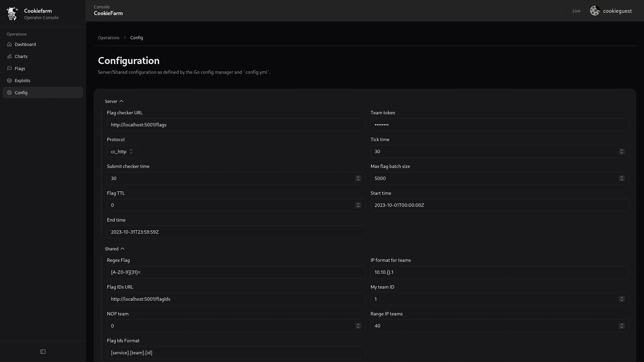Click the Live status indicator
Screen dimensions: 644x362
[573, 11]
